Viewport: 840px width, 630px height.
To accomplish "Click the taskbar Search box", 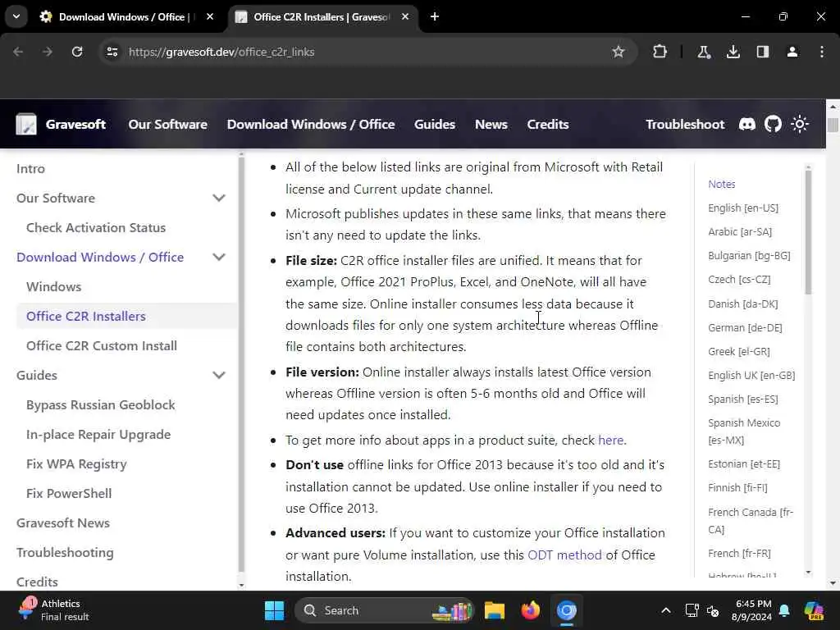I will [x=385, y=610].
